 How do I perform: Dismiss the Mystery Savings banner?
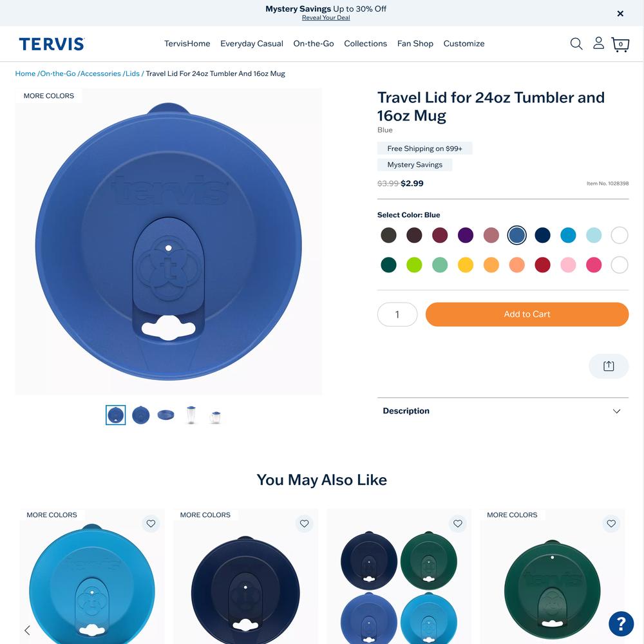[x=620, y=14]
